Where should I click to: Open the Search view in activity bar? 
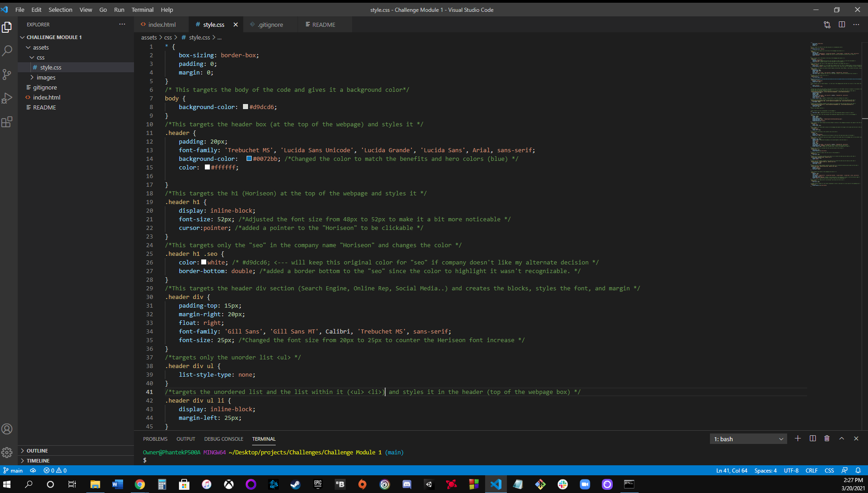tap(7, 50)
